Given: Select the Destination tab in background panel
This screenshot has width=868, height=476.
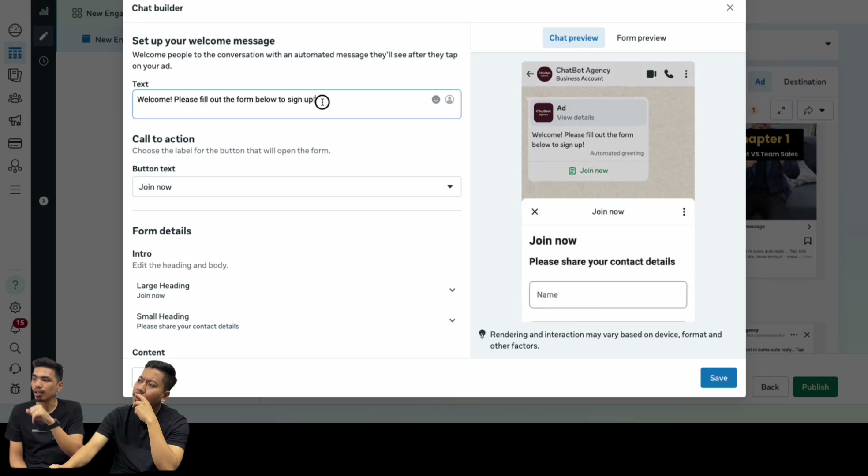Looking at the screenshot, I should pyautogui.click(x=804, y=82).
